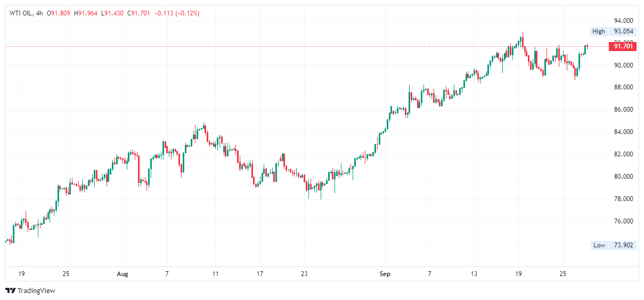Click the 84.000 price scale label
Viewport: 644px width, 300px height.
[x=623, y=132]
